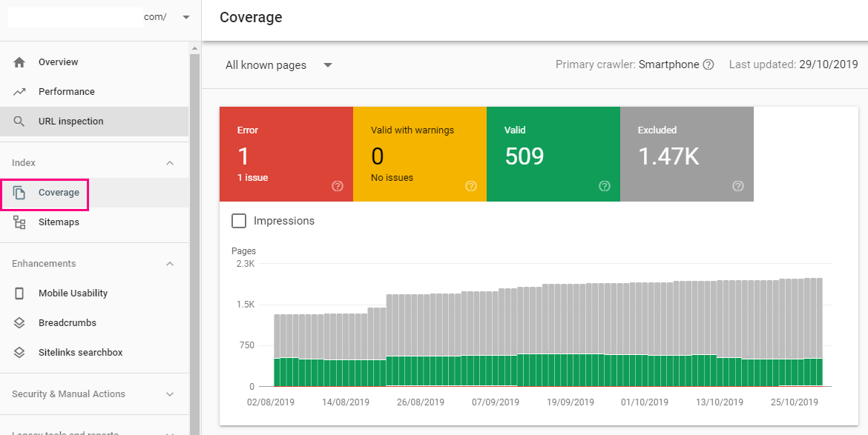
Task: Click the Mobile Usability phone icon
Action: [19, 293]
